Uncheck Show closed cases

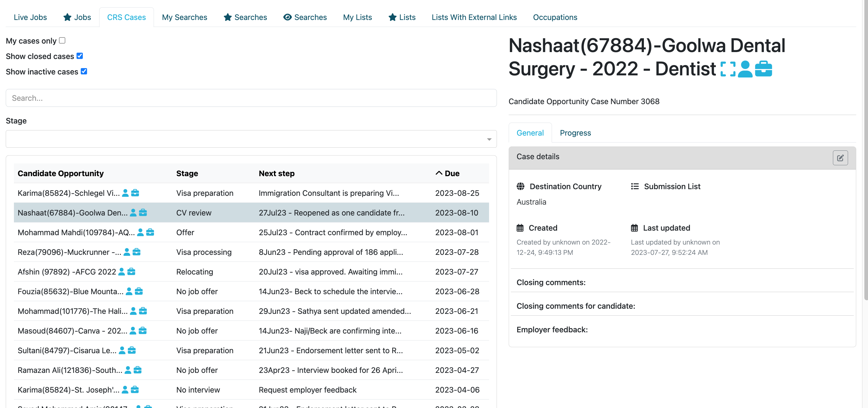[80, 56]
